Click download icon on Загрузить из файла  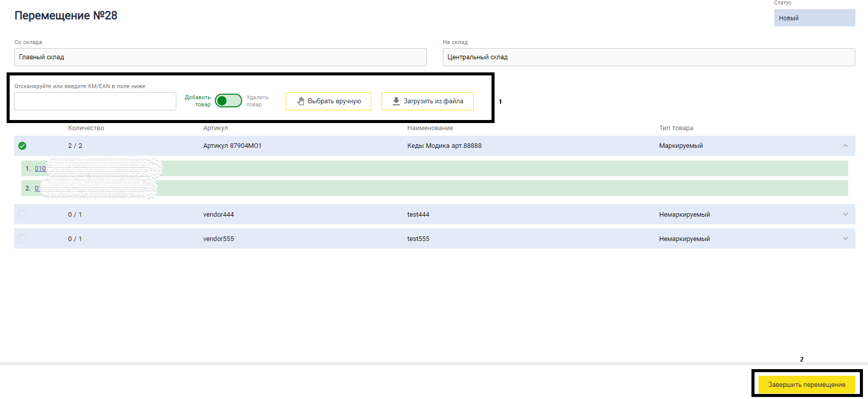396,101
